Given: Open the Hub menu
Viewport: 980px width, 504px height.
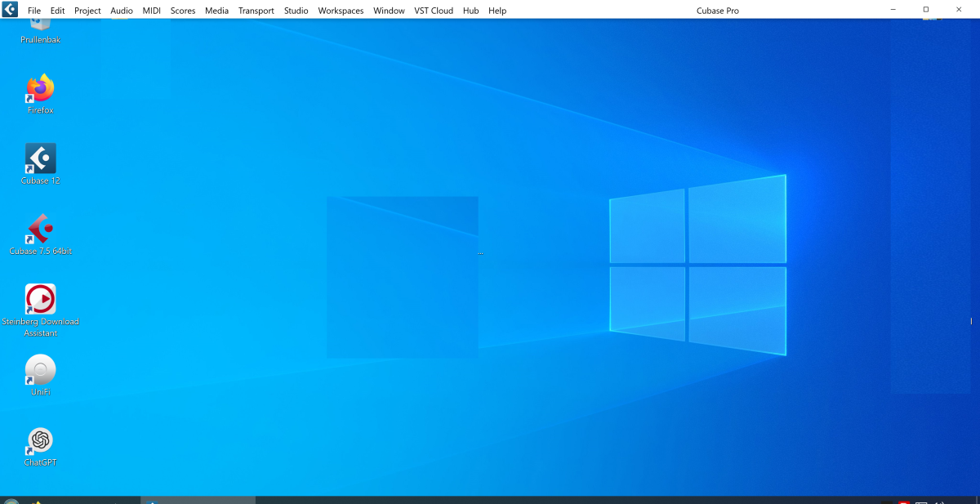Looking at the screenshot, I should pyautogui.click(x=470, y=11).
